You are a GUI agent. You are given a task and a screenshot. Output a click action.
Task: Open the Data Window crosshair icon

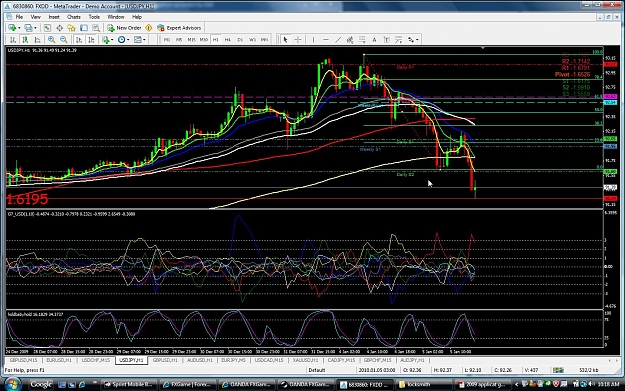pos(59,28)
